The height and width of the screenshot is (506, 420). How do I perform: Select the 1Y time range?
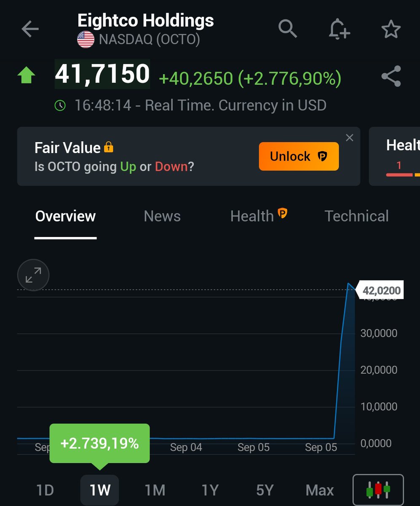click(210, 490)
